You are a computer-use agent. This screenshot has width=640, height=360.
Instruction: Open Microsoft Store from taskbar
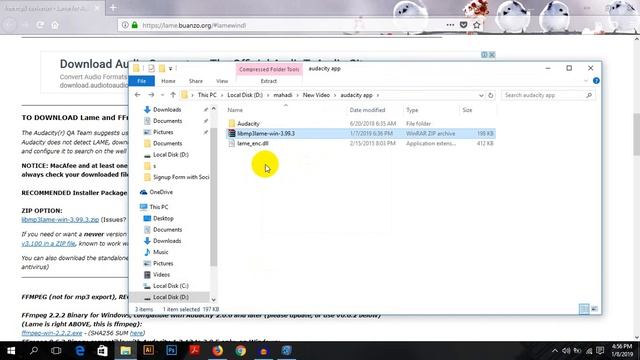(x=102, y=351)
